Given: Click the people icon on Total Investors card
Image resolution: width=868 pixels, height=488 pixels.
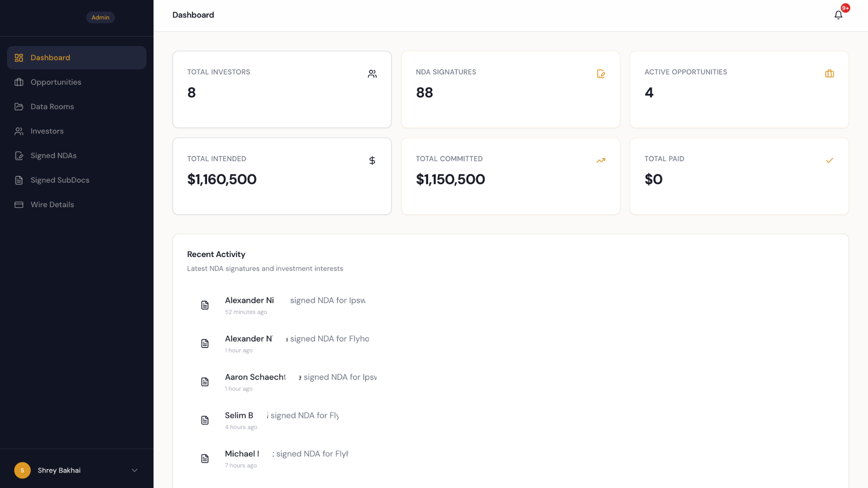Looking at the screenshot, I should pos(372,74).
